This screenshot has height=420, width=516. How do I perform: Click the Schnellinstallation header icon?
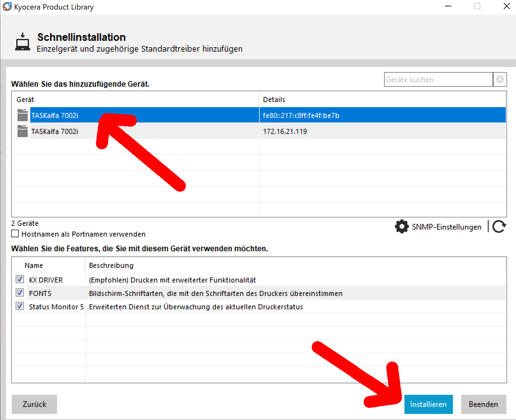23,42
